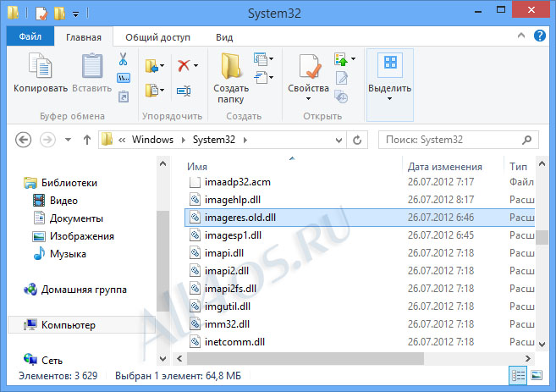Go up one folder level

(87, 140)
